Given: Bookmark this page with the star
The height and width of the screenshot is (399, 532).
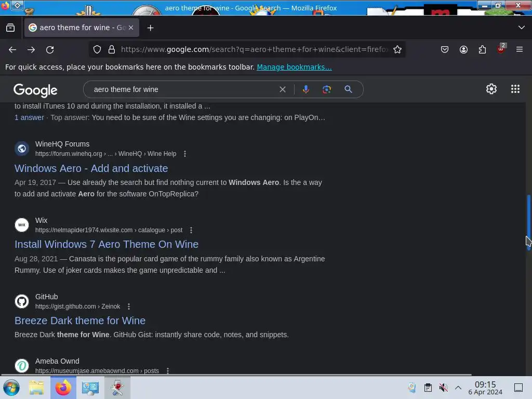Looking at the screenshot, I should point(397,49).
